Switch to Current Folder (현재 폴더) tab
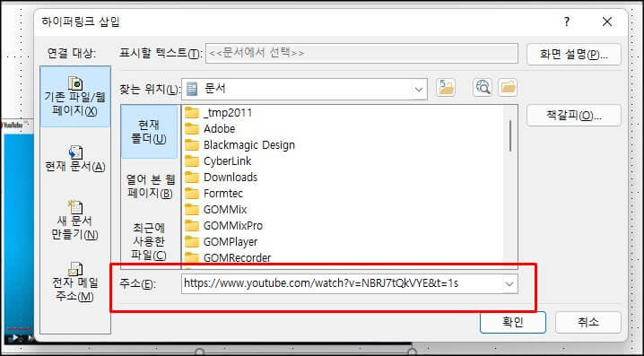This screenshot has height=356, width=644. tap(149, 132)
